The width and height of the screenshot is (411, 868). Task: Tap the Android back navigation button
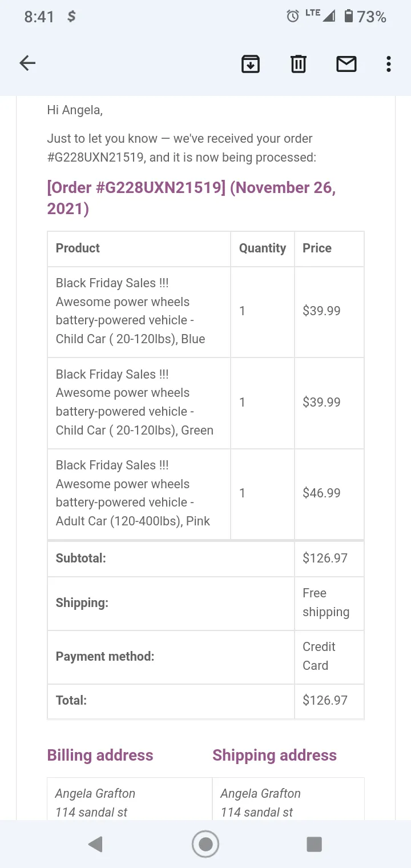click(95, 844)
